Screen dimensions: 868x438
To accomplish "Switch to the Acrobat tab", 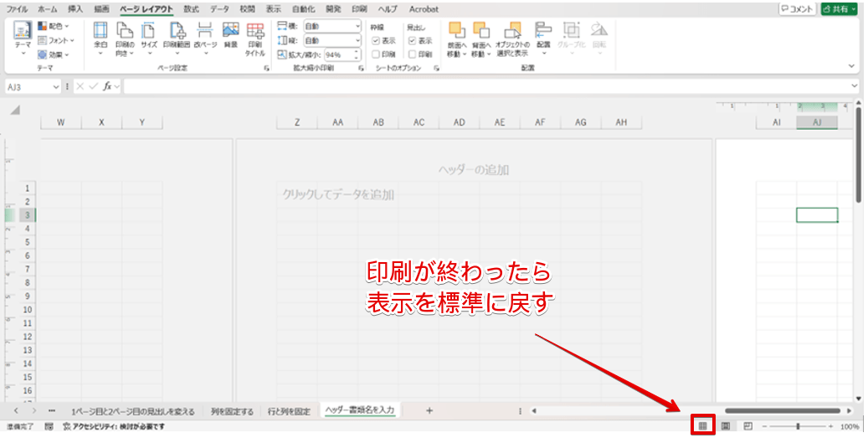I will click(424, 9).
